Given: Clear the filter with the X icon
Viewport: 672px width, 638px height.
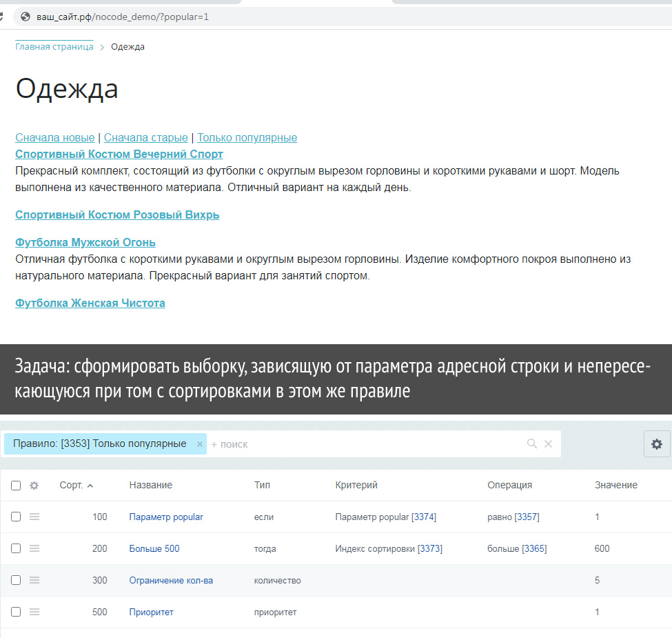Looking at the screenshot, I should coord(549,444).
